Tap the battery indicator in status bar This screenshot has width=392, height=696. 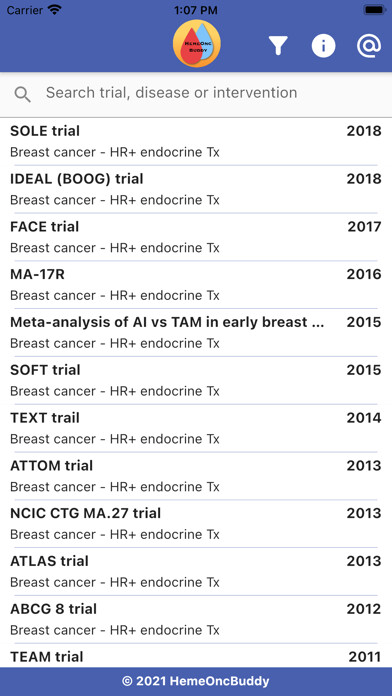point(374,10)
